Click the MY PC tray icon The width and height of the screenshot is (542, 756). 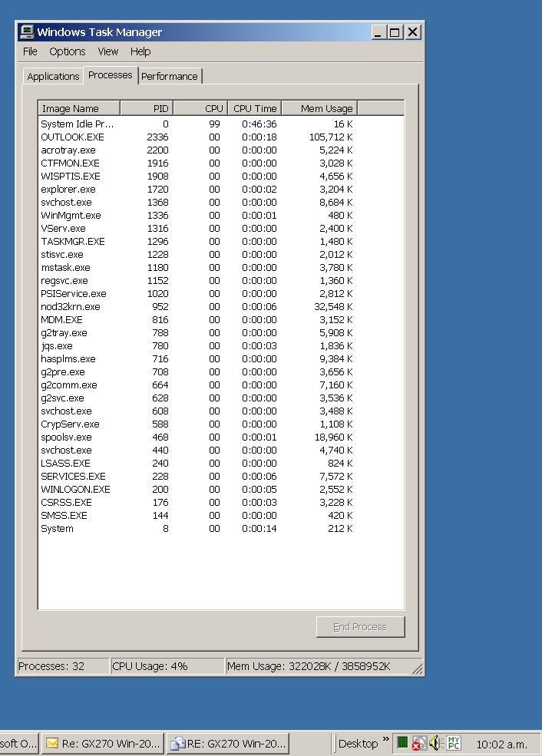pos(454,742)
